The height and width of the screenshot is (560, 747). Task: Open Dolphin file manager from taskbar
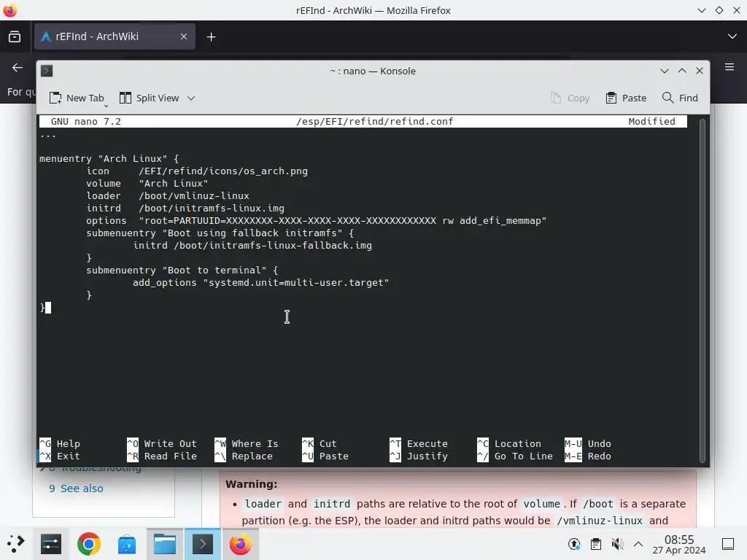tap(165, 544)
